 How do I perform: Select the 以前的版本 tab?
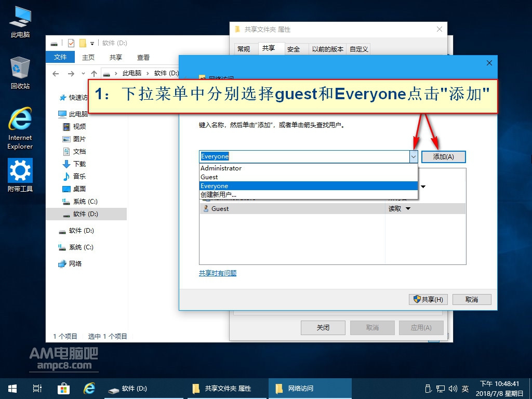(x=328, y=49)
